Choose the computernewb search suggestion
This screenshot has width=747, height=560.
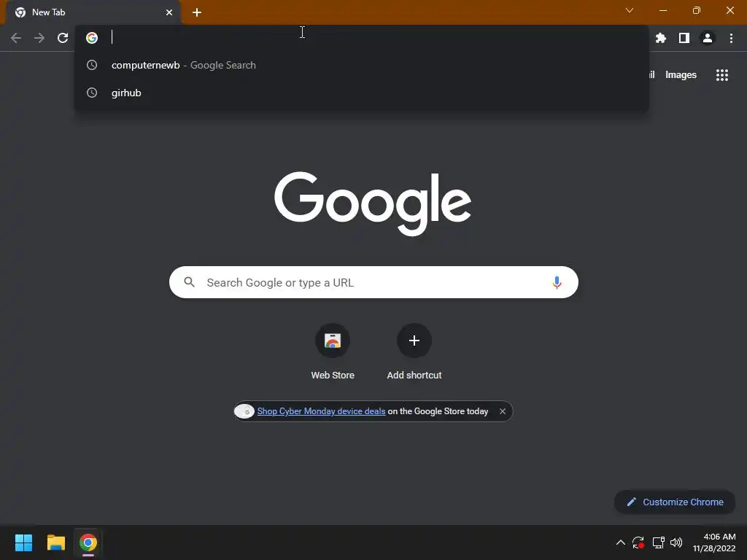362,65
